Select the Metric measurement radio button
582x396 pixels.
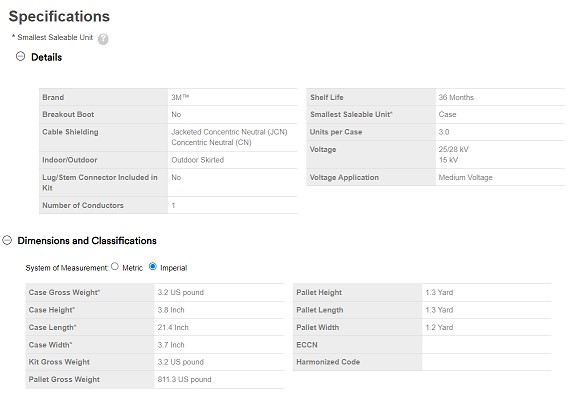click(x=115, y=266)
